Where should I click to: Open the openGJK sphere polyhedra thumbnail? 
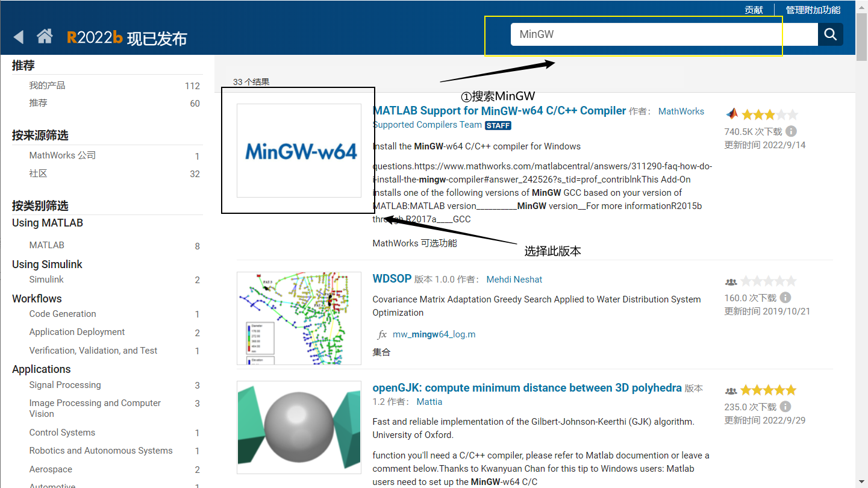pos(299,427)
